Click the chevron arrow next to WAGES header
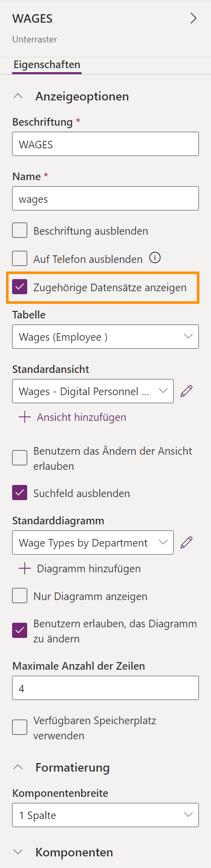 tap(193, 19)
